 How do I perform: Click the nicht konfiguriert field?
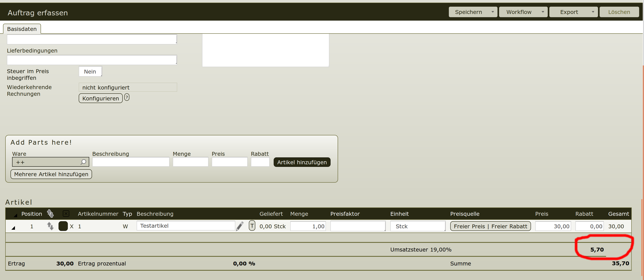(128, 87)
